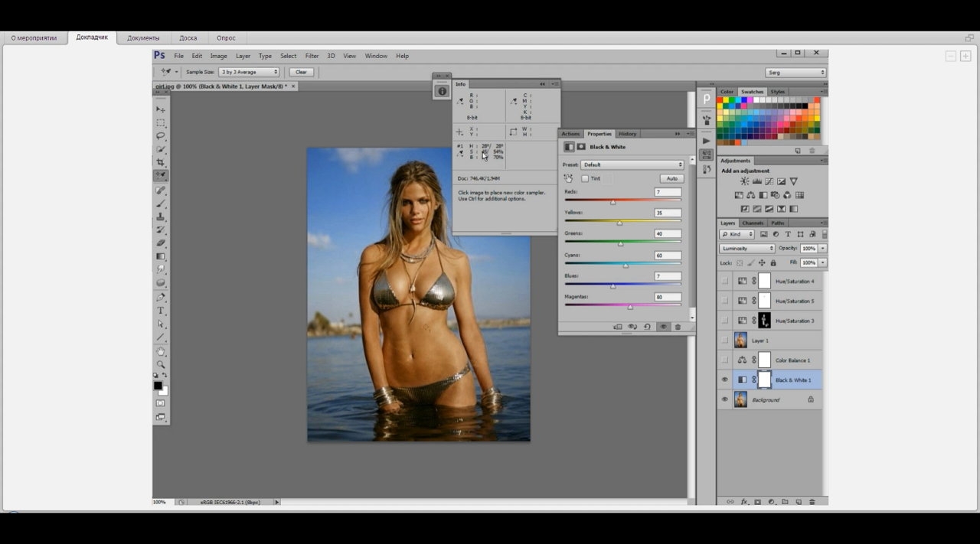The image size is (980, 544).
Task: Delete adjustment layer trash icon in Properties
Action: point(678,327)
